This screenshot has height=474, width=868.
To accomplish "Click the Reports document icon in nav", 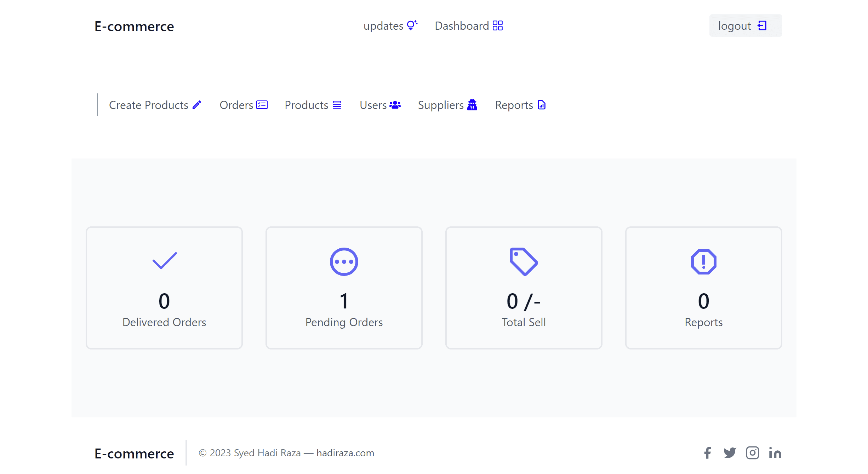I will [x=542, y=105].
